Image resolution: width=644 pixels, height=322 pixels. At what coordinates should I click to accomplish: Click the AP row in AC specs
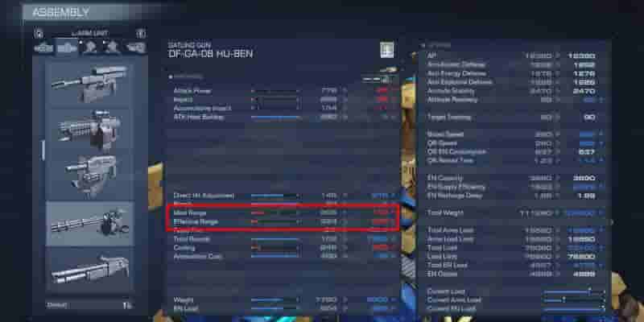click(x=516, y=56)
